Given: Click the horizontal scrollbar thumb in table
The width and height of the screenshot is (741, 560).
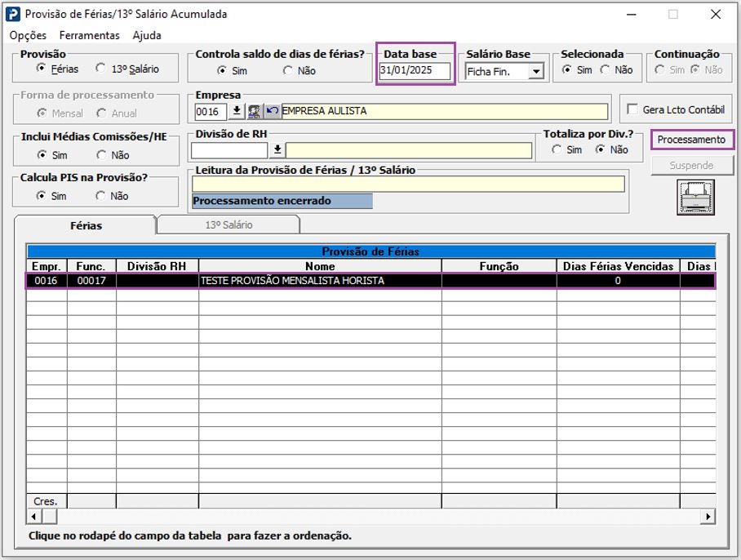Looking at the screenshot, I should 50,517.
